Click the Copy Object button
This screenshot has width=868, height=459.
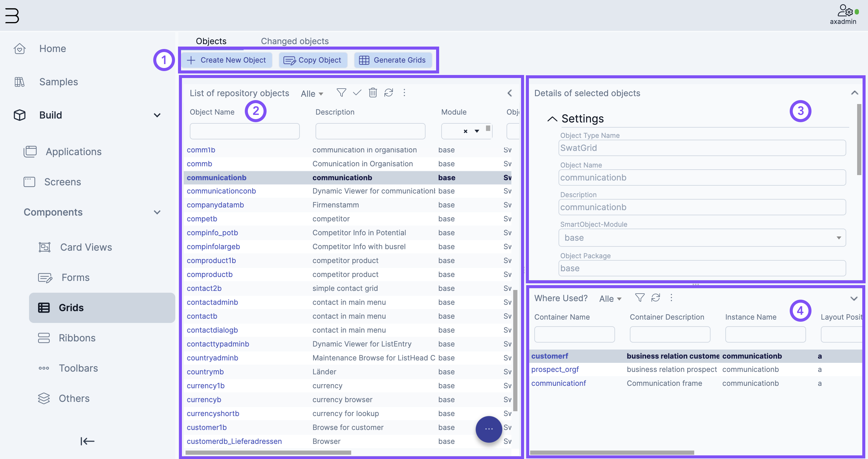(x=313, y=60)
